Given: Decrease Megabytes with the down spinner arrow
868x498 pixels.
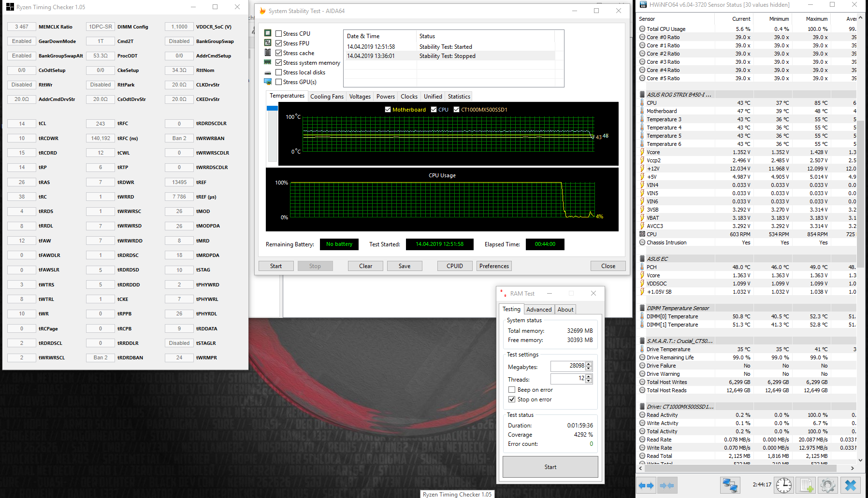Looking at the screenshot, I should [x=589, y=369].
